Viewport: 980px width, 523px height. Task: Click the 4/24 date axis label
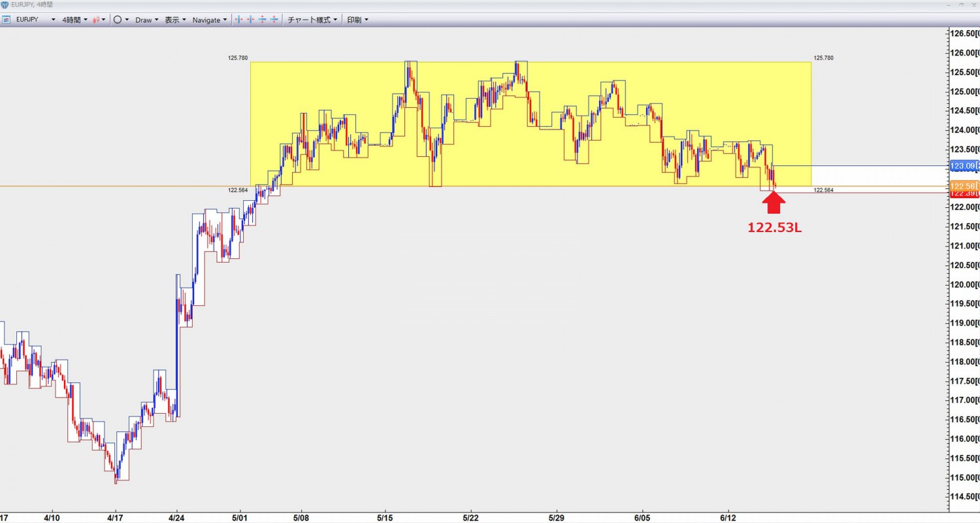coord(178,518)
